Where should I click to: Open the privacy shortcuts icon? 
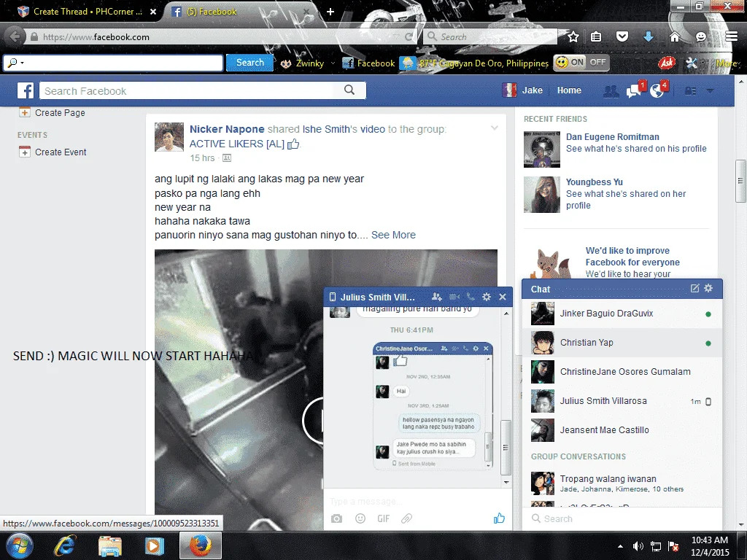pos(690,91)
